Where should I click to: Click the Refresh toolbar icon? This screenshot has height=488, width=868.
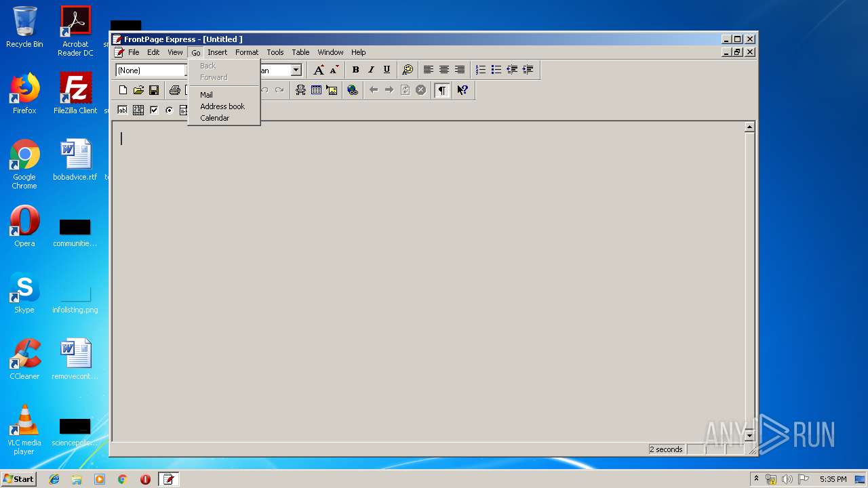[405, 90]
